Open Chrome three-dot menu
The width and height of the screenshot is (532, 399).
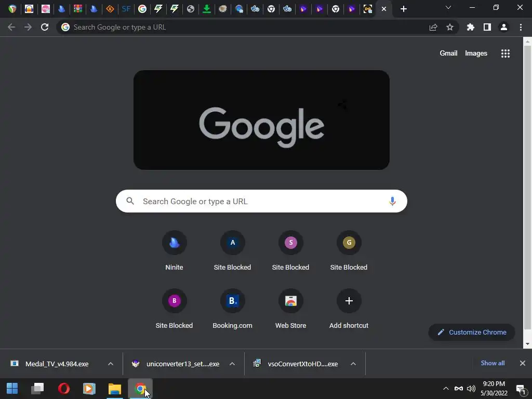[x=521, y=27]
